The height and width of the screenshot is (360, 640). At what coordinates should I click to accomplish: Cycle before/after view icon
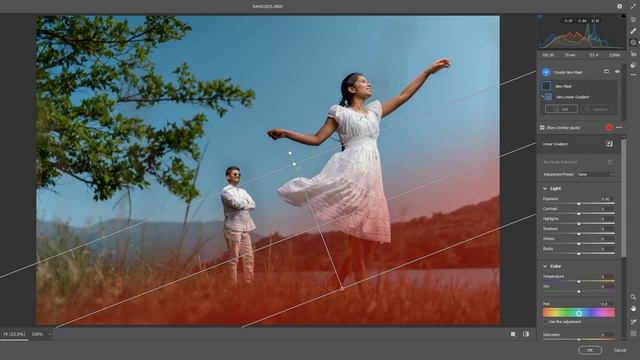tap(526, 334)
